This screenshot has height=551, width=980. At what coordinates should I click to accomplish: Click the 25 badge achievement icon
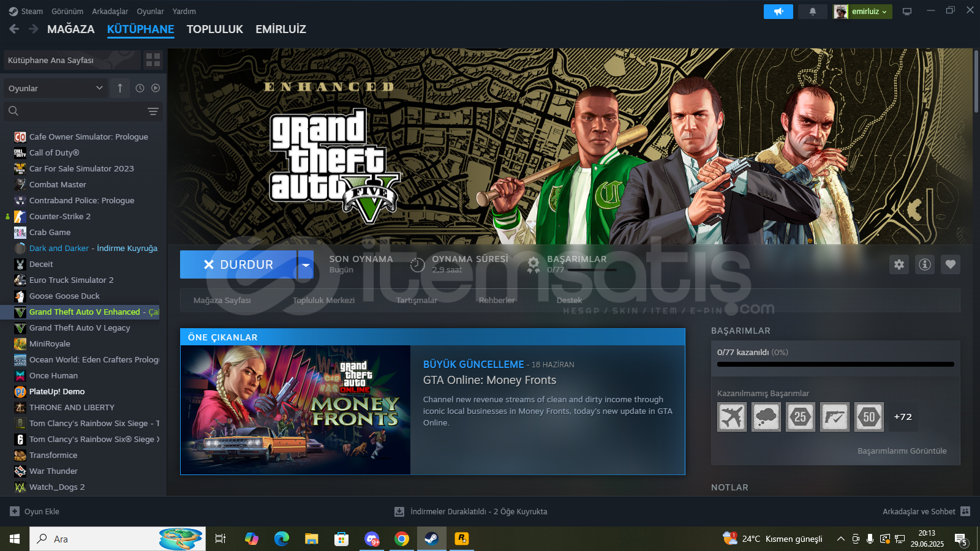pyautogui.click(x=801, y=417)
